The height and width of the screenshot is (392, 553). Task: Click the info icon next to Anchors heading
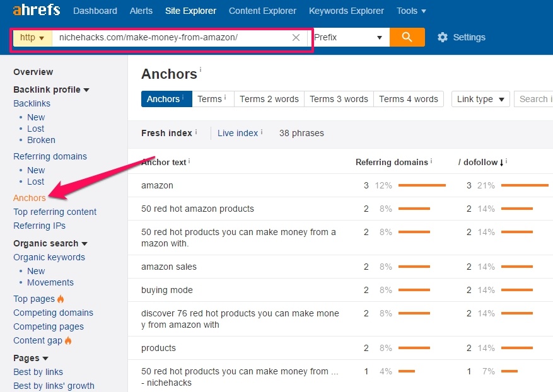coord(201,69)
